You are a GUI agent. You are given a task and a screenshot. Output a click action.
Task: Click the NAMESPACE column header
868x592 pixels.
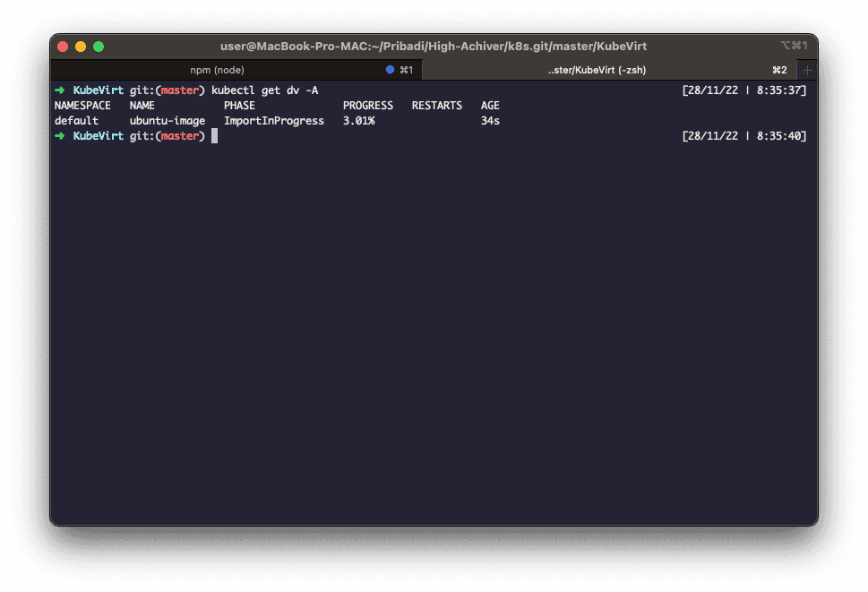(x=82, y=106)
